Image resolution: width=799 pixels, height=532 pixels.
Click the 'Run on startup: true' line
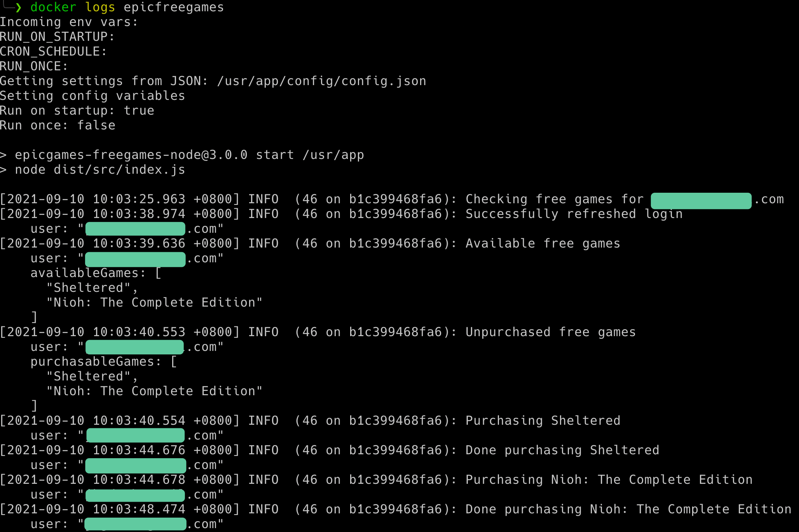coord(77,111)
